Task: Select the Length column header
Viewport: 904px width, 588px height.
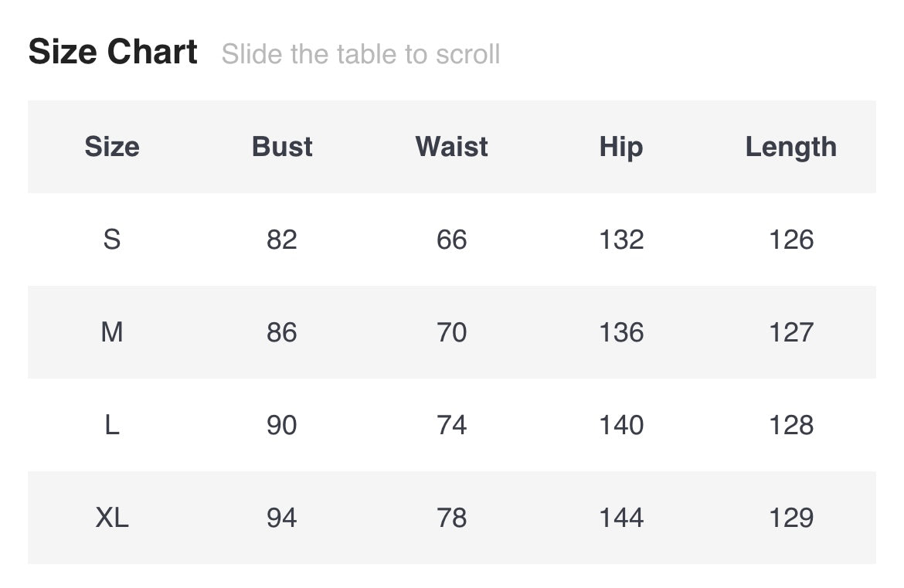Action: (791, 147)
